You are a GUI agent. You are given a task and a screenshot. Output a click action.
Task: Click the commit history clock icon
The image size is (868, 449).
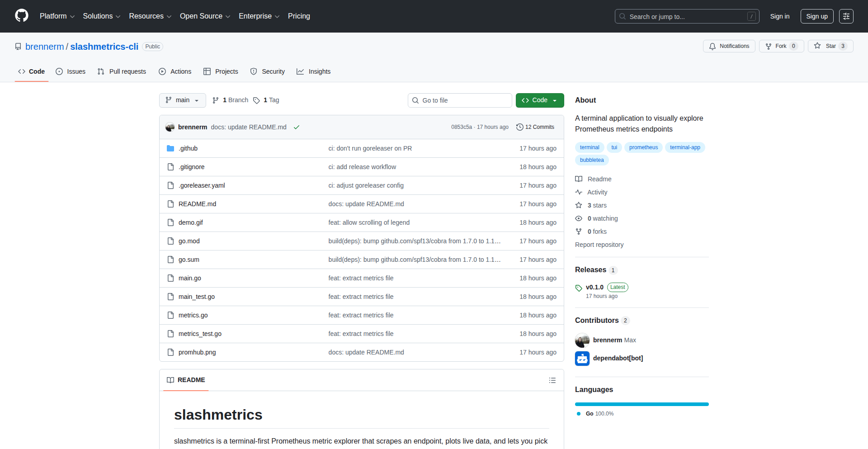pyautogui.click(x=519, y=127)
